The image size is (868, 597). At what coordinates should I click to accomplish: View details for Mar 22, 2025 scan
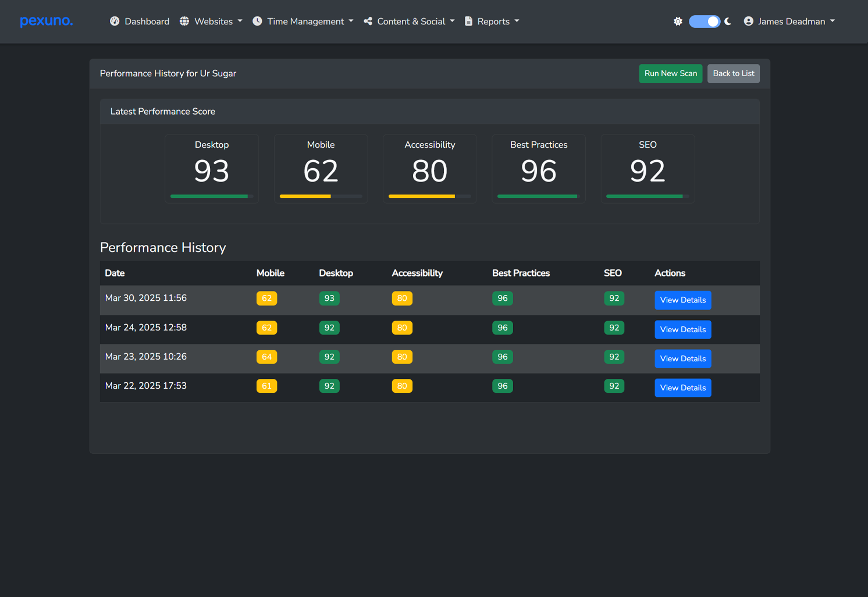(683, 388)
